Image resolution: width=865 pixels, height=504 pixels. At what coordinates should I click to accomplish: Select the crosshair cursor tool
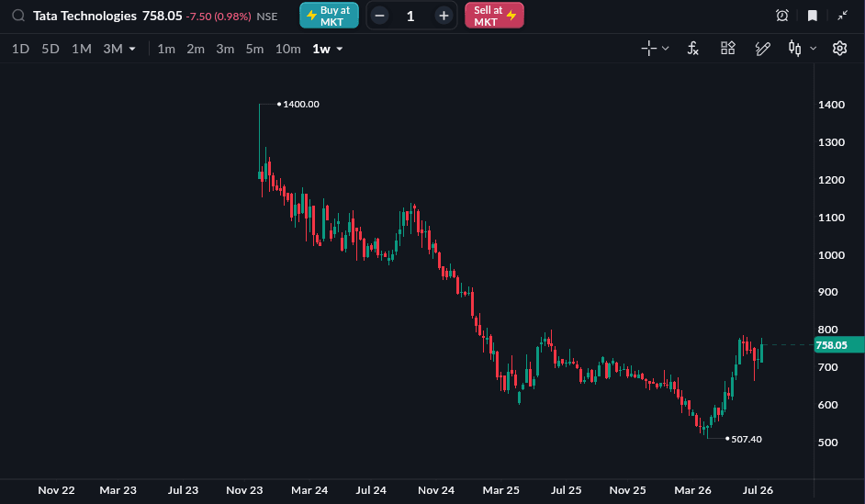pyautogui.click(x=648, y=49)
